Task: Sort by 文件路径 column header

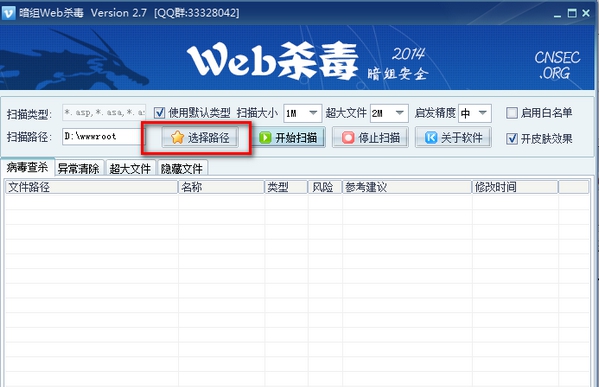Action: (x=92, y=187)
